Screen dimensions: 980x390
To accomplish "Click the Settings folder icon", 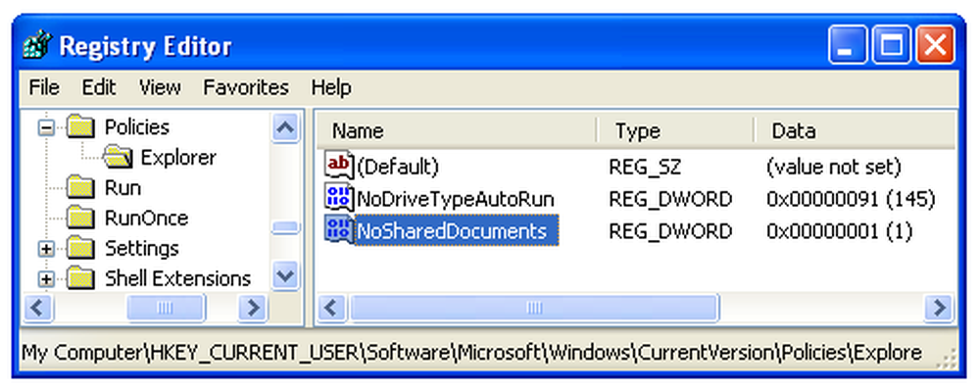I will [x=80, y=248].
